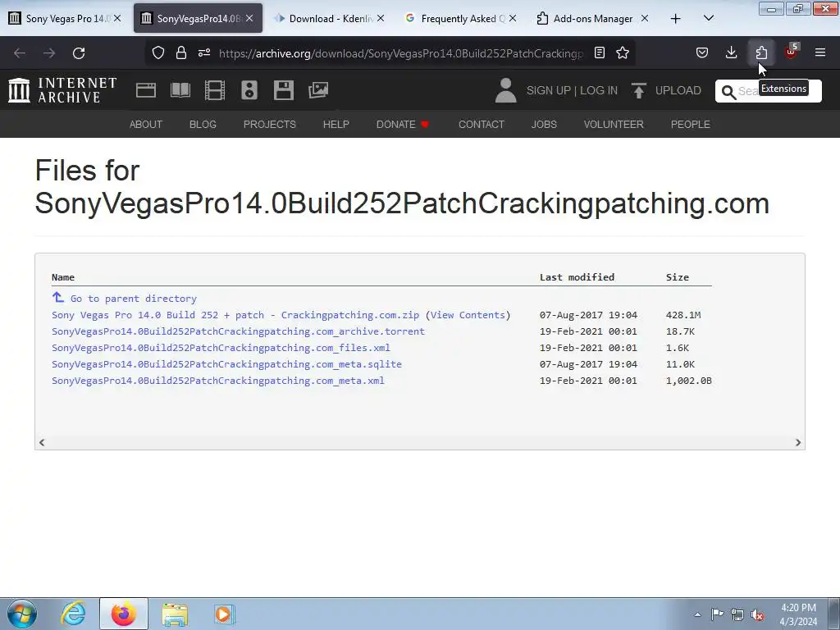Switch to the Download - Kdenlive tab
Viewport: 840px width, 630px height.
point(328,18)
